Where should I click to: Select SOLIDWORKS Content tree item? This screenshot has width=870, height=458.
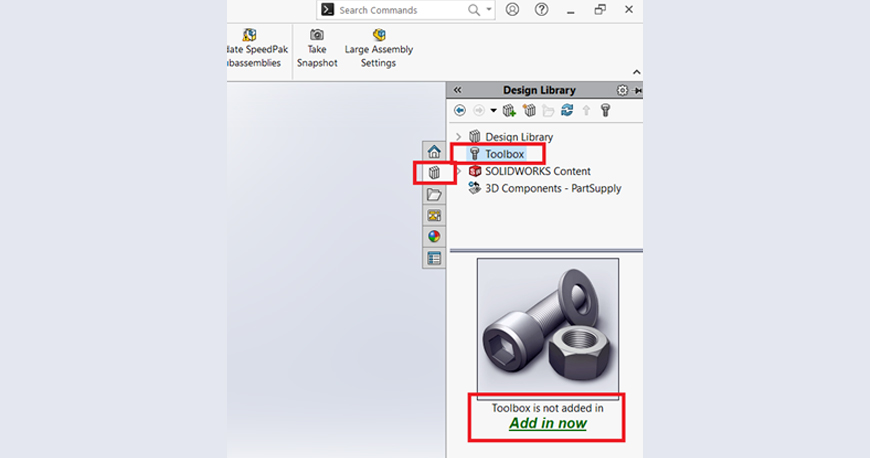pos(537,171)
